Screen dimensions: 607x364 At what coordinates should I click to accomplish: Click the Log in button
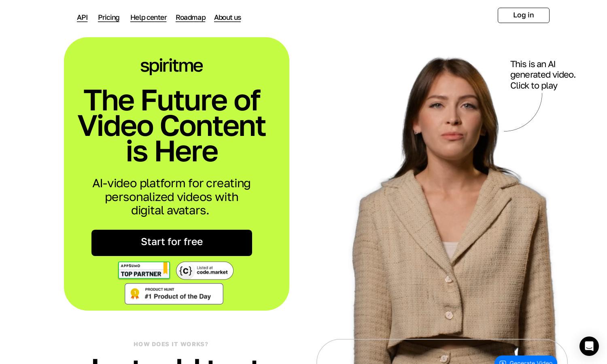524,15
